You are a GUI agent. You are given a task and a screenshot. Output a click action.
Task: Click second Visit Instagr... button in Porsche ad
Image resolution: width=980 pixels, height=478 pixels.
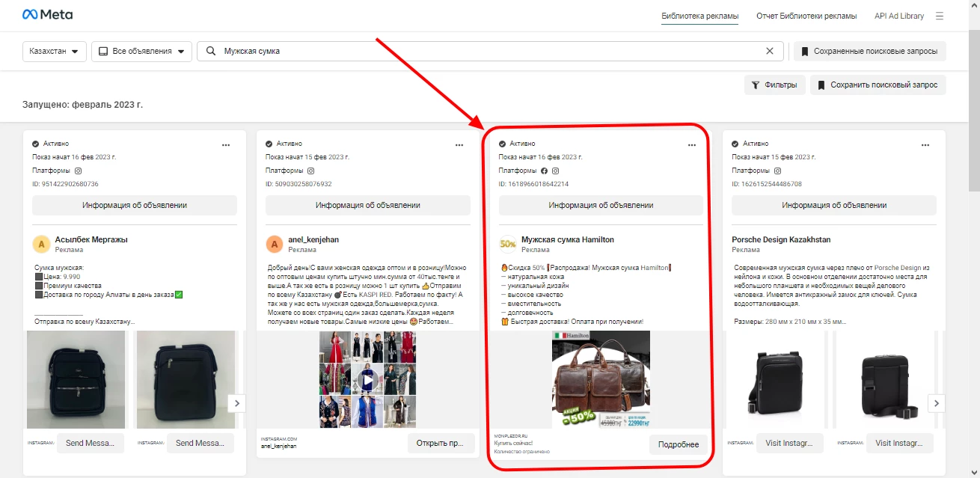click(x=900, y=443)
